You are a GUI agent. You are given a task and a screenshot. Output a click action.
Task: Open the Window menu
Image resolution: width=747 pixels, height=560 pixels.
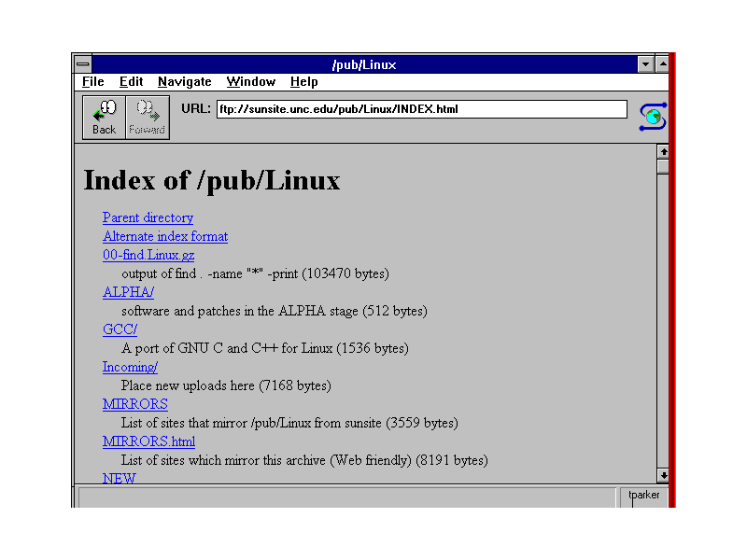(250, 82)
